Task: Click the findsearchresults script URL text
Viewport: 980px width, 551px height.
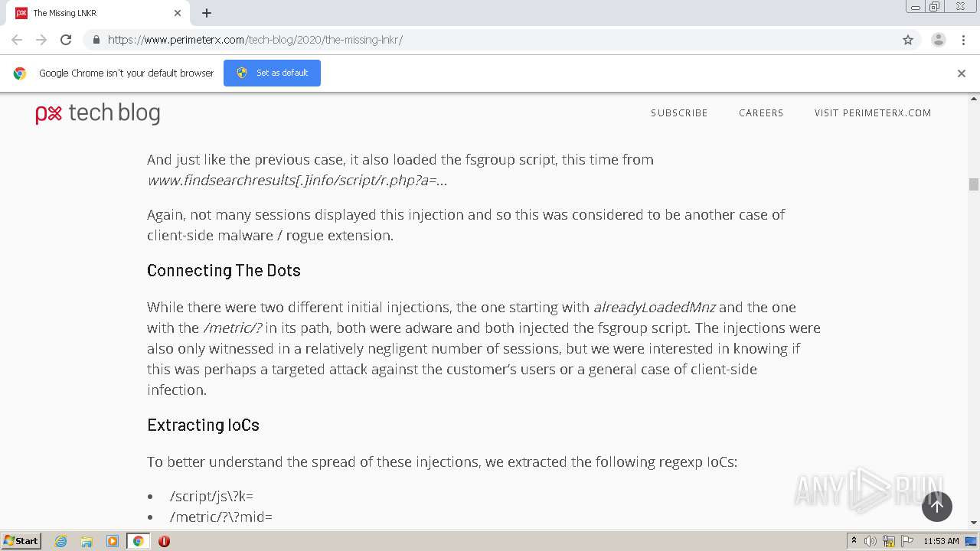Action: point(297,181)
